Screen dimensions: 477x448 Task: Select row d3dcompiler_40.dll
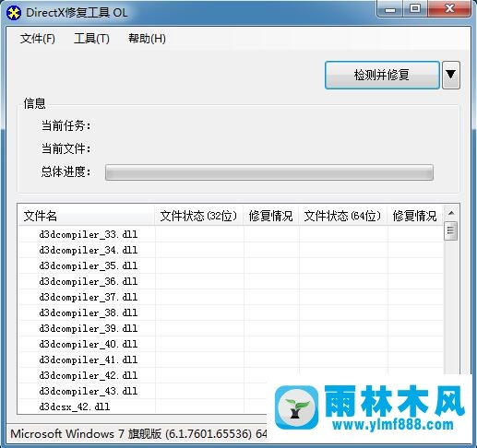pos(231,344)
